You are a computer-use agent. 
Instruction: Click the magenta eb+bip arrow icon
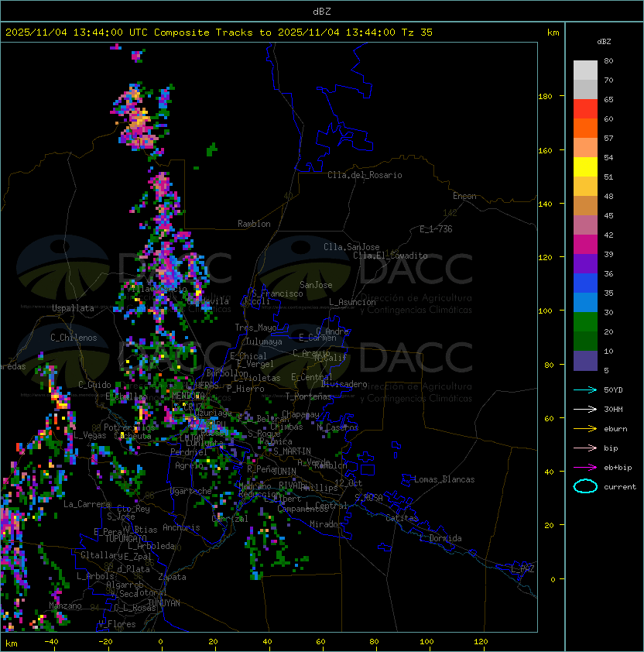(585, 468)
